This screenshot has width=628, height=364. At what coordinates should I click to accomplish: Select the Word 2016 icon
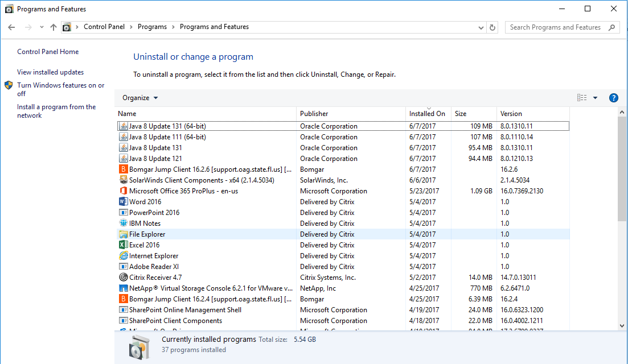point(124,201)
